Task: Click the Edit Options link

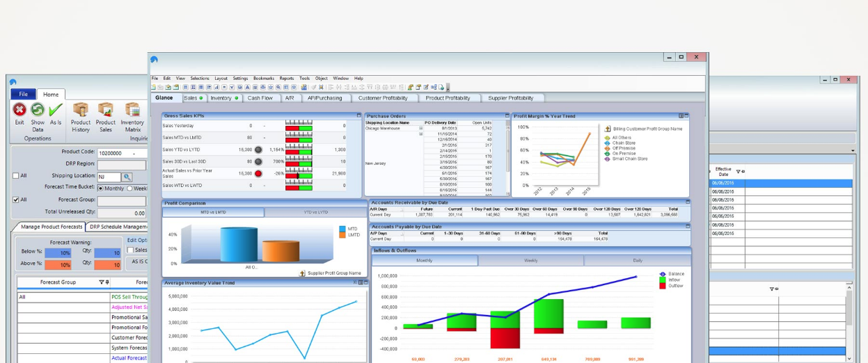Action: coord(137,240)
